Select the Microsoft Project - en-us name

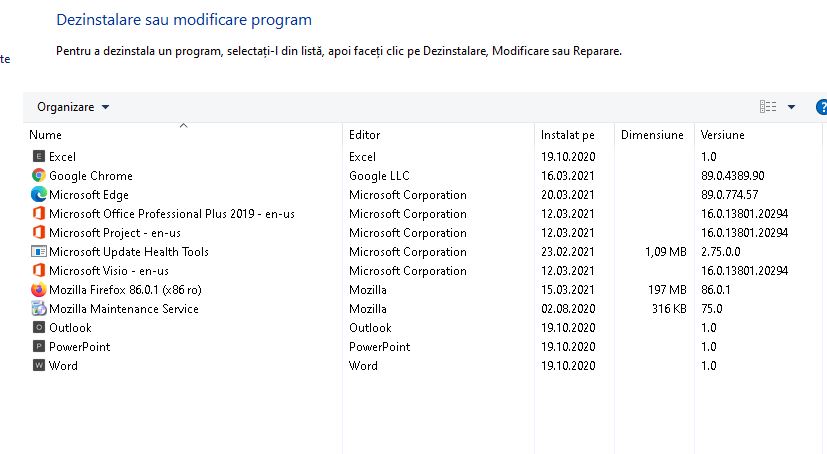[x=115, y=233]
